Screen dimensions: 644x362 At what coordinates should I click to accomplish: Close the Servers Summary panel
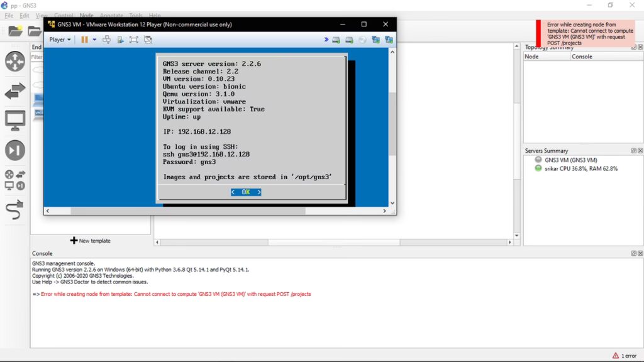pos(640,151)
